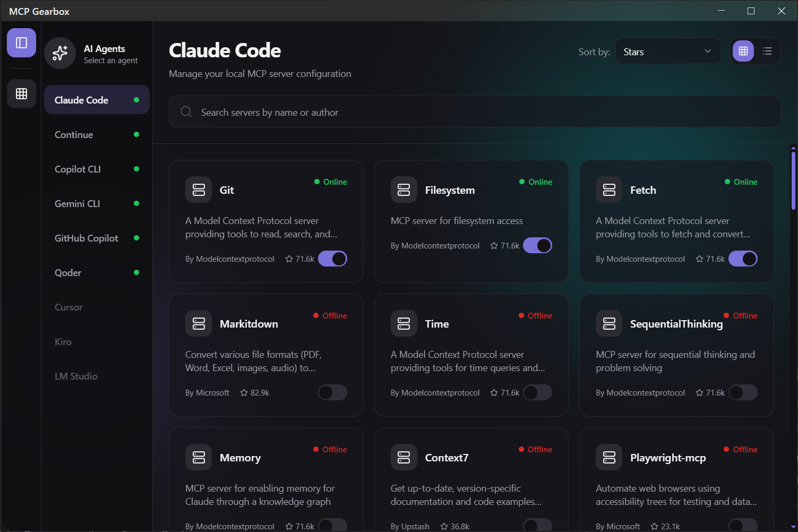Maximize the MCP Gearbox window
Image resolution: width=798 pixels, height=532 pixels.
pos(751,11)
